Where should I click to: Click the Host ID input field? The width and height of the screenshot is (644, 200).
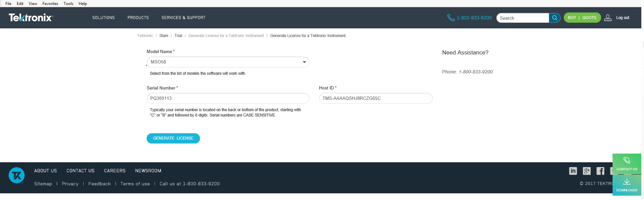click(375, 98)
